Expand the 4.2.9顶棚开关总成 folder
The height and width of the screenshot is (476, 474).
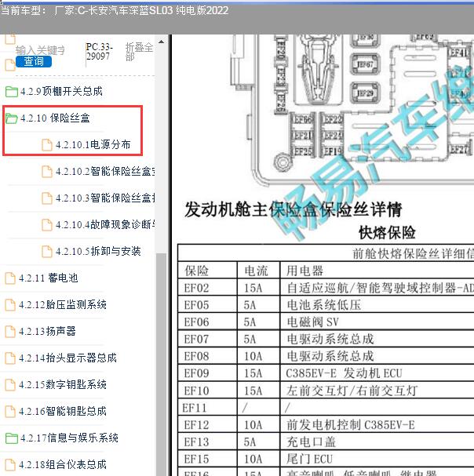pyautogui.click(x=61, y=91)
